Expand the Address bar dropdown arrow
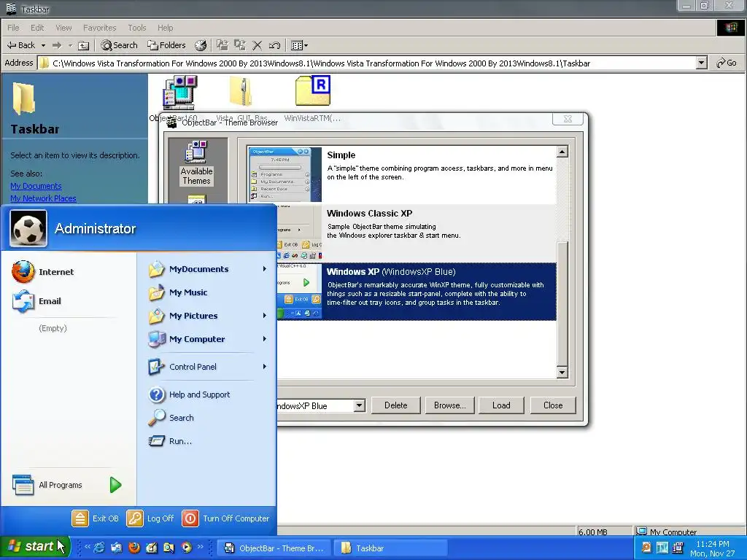This screenshot has width=747, height=560. pos(701,63)
